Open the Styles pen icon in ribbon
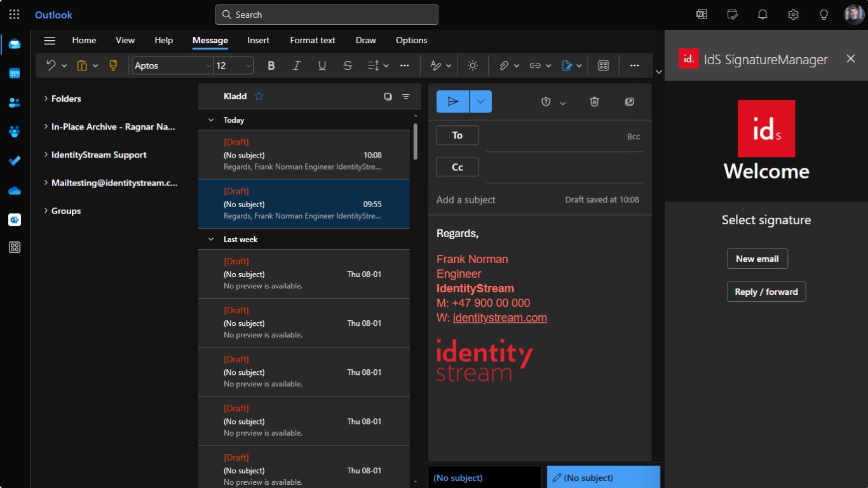 point(436,65)
